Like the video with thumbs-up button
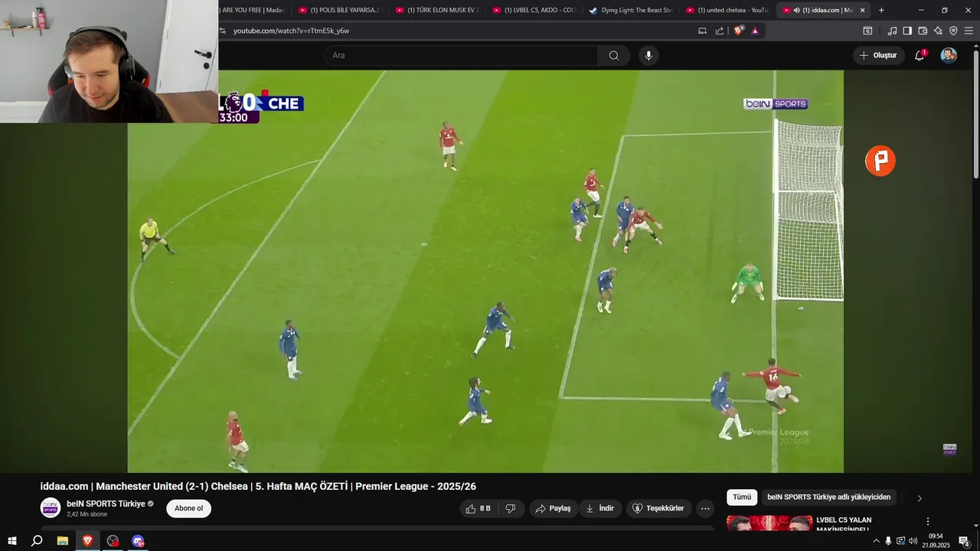This screenshot has width=980, height=551. (x=479, y=508)
